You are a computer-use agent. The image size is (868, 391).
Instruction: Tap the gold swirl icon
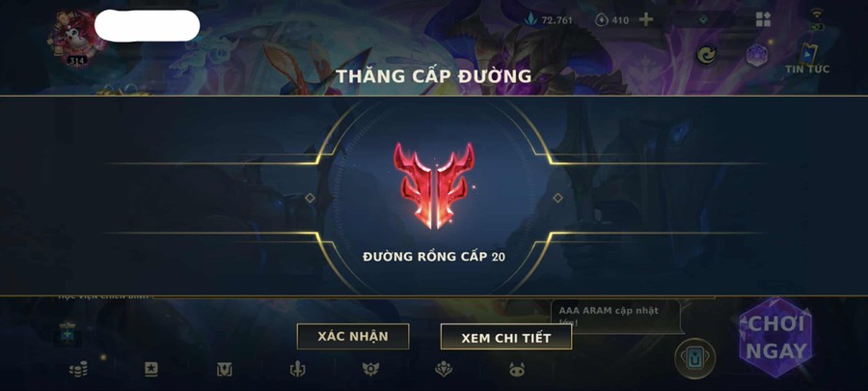(x=706, y=55)
